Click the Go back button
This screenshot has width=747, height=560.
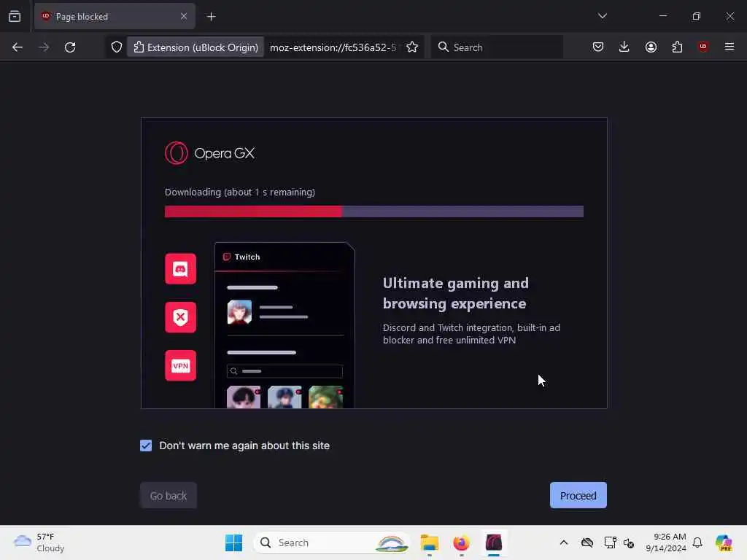click(x=169, y=495)
